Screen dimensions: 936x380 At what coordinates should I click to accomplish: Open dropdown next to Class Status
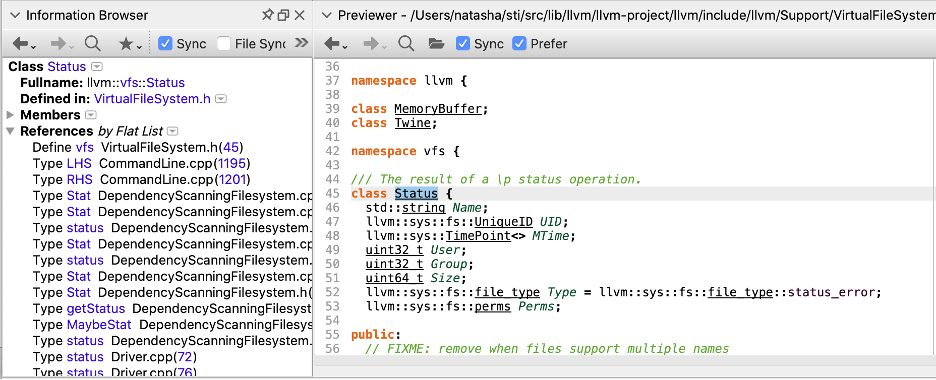pos(97,67)
